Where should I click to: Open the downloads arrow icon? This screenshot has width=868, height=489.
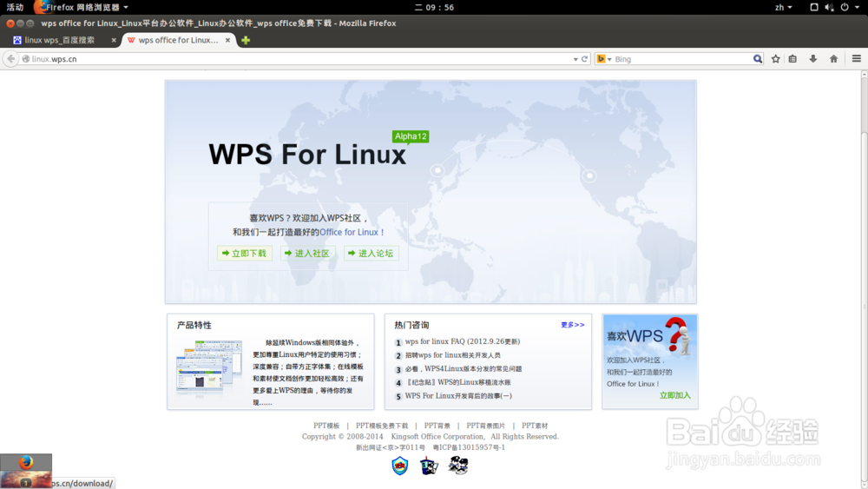click(x=812, y=59)
